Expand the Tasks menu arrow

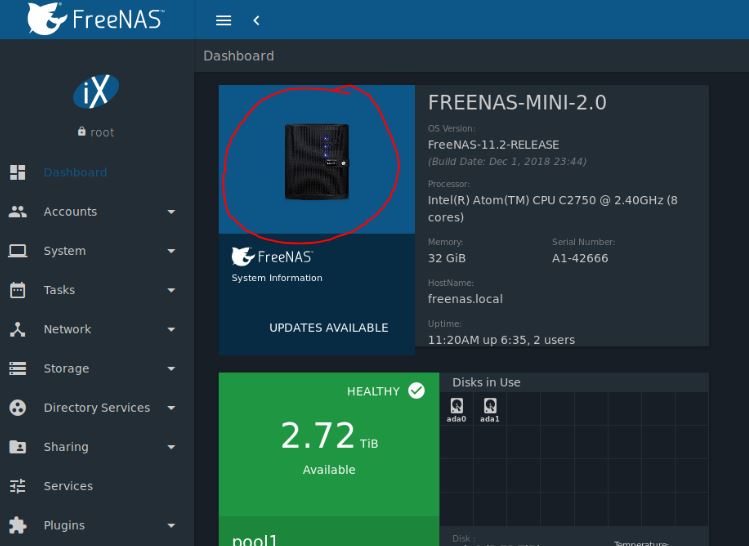(171, 290)
